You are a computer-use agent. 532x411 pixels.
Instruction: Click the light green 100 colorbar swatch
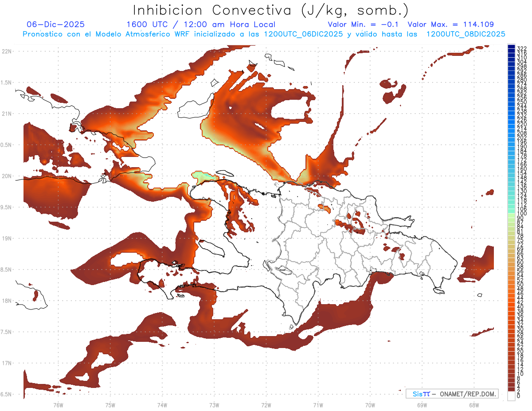511,215
